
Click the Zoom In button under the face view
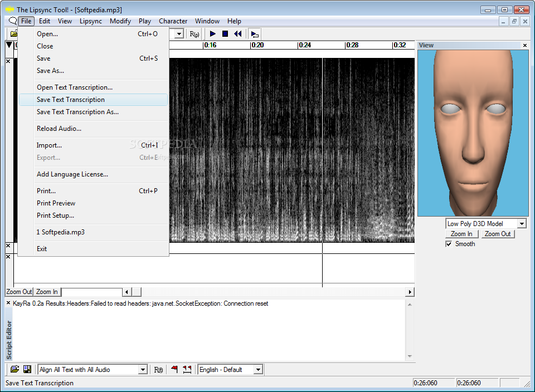(x=461, y=234)
